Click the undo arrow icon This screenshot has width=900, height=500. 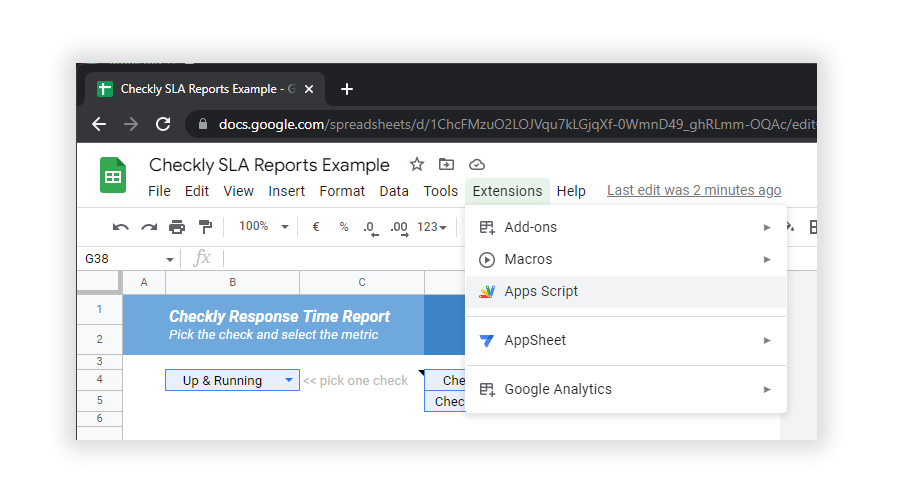[121, 227]
